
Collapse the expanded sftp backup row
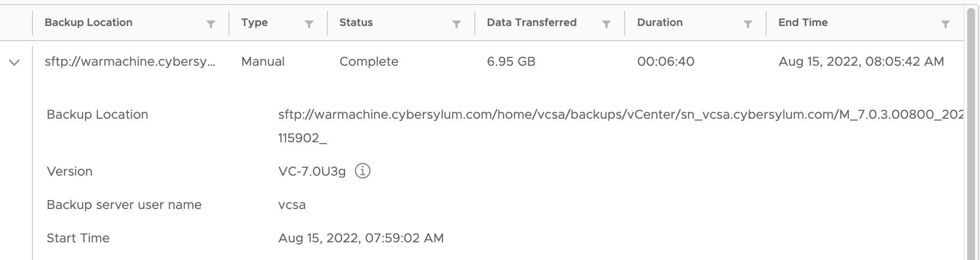coord(14,62)
